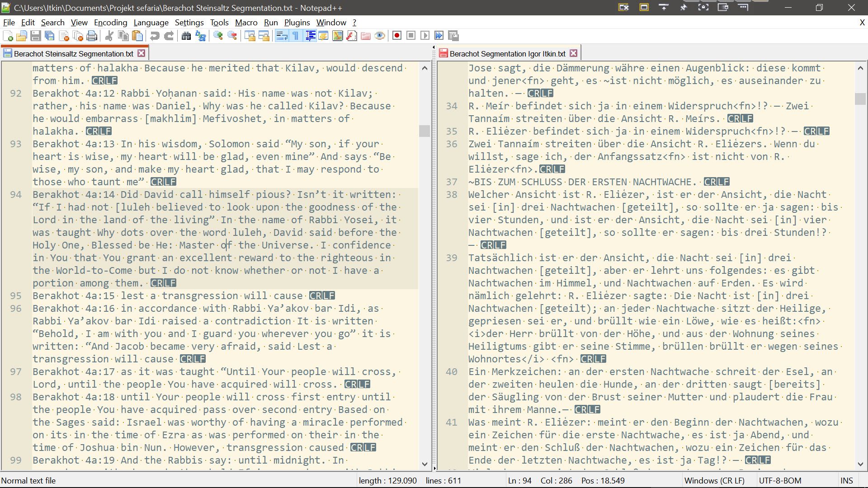Open the Tools menu
Image resolution: width=868 pixels, height=488 pixels.
point(219,23)
